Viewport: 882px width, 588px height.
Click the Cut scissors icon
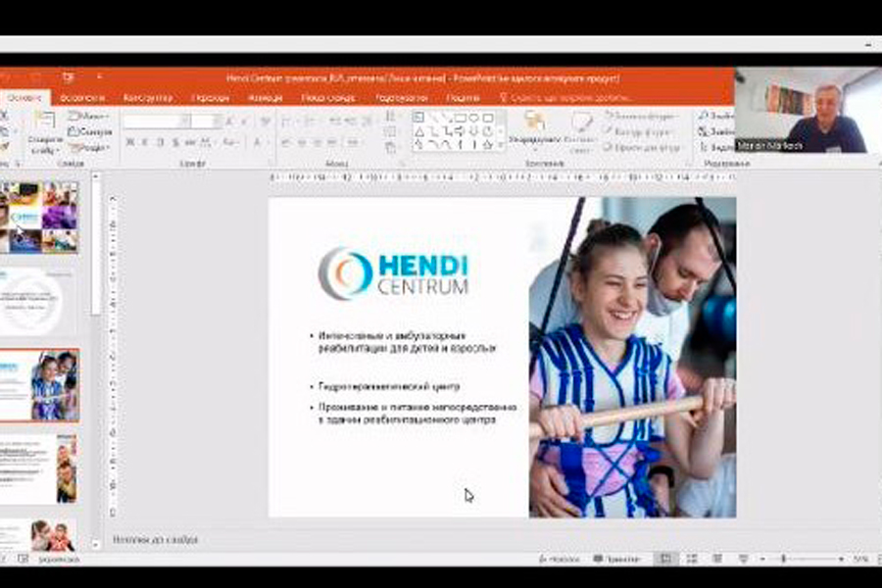tap(4, 116)
